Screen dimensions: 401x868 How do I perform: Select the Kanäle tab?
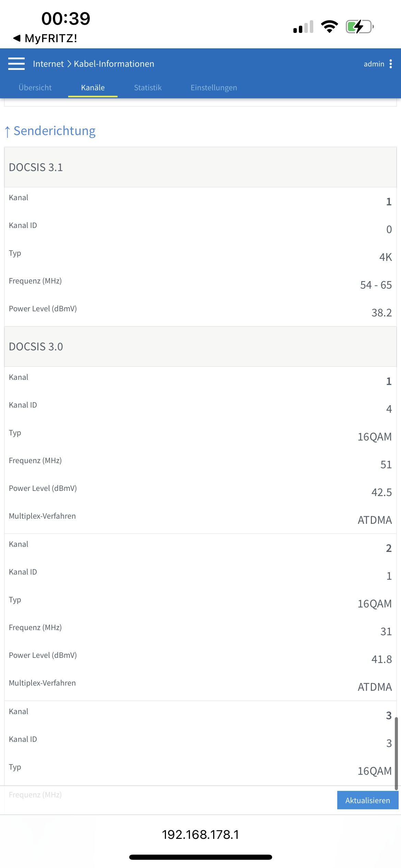(93, 88)
